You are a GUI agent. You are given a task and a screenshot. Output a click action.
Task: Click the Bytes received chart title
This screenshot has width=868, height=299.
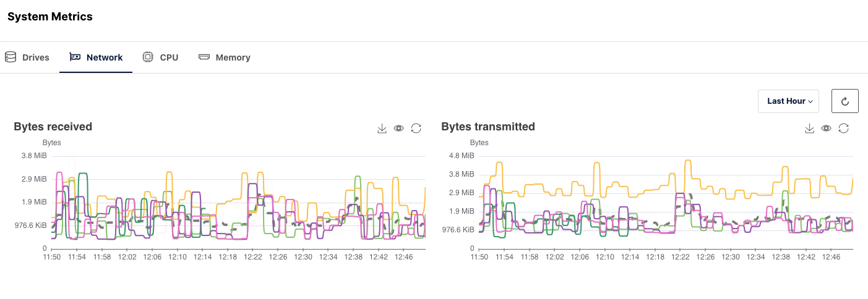(x=53, y=127)
